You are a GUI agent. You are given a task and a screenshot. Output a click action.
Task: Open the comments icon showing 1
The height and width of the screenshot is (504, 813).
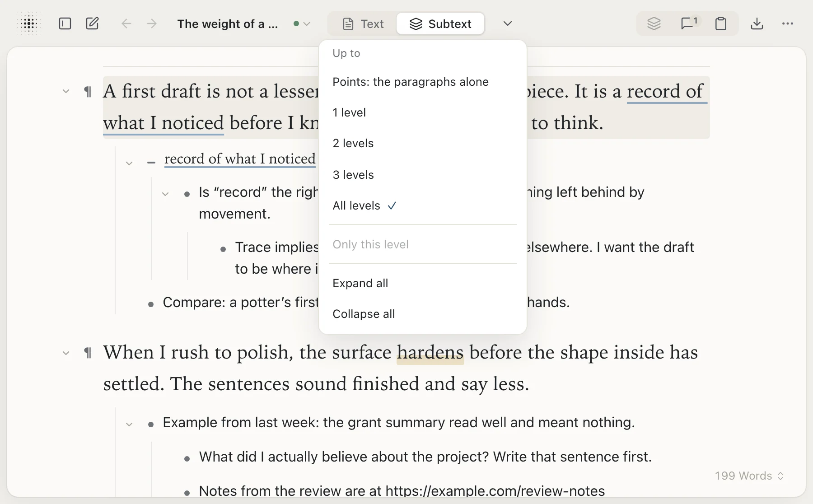tap(689, 23)
